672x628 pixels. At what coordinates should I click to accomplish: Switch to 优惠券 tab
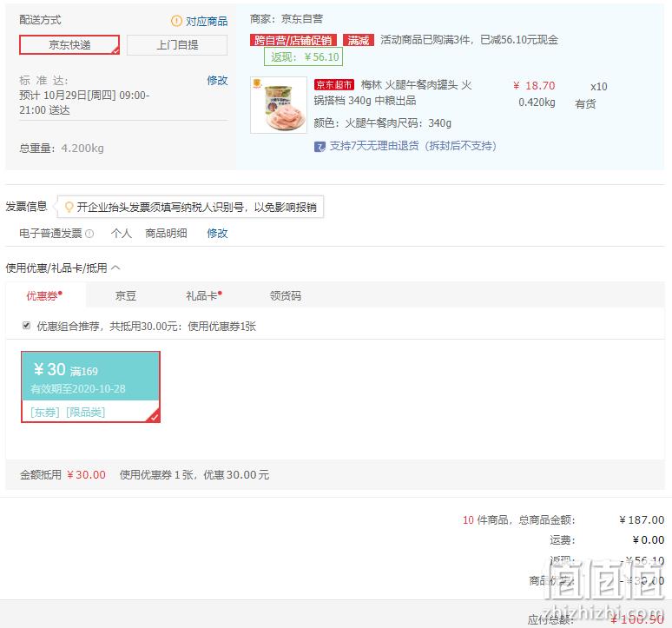click(45, 295)
